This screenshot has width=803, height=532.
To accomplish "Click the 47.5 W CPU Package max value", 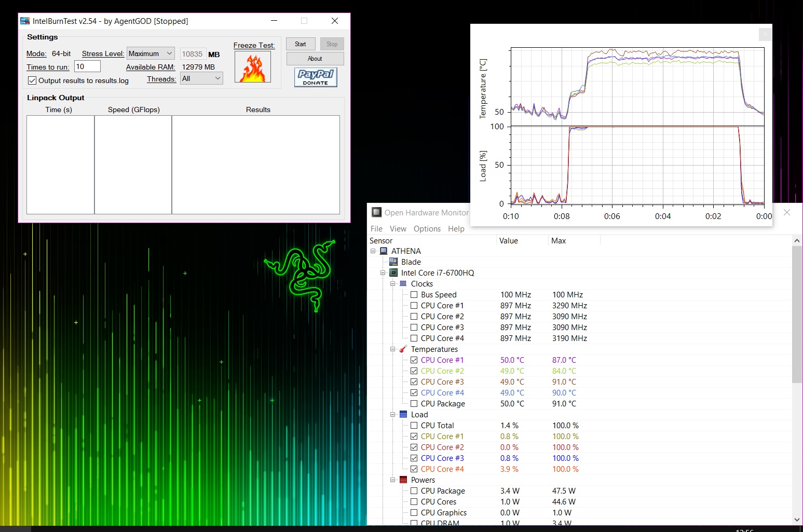I will pos(564,491).
